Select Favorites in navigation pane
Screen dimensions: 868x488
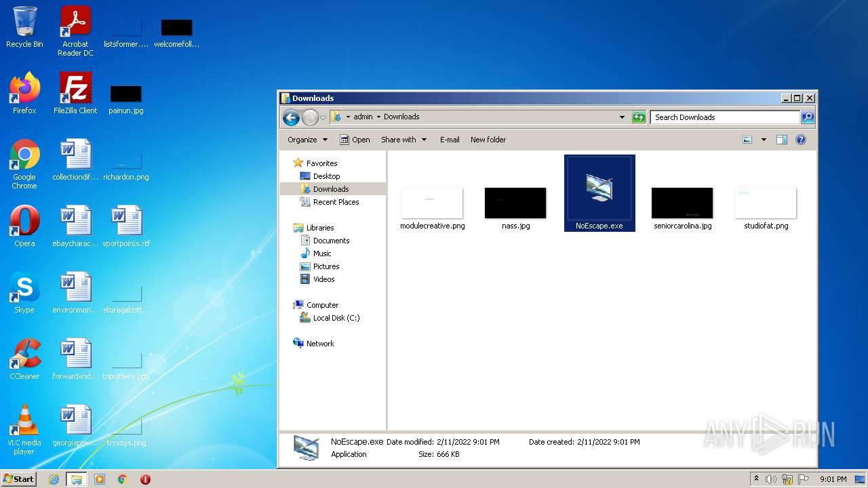(321, 163)
